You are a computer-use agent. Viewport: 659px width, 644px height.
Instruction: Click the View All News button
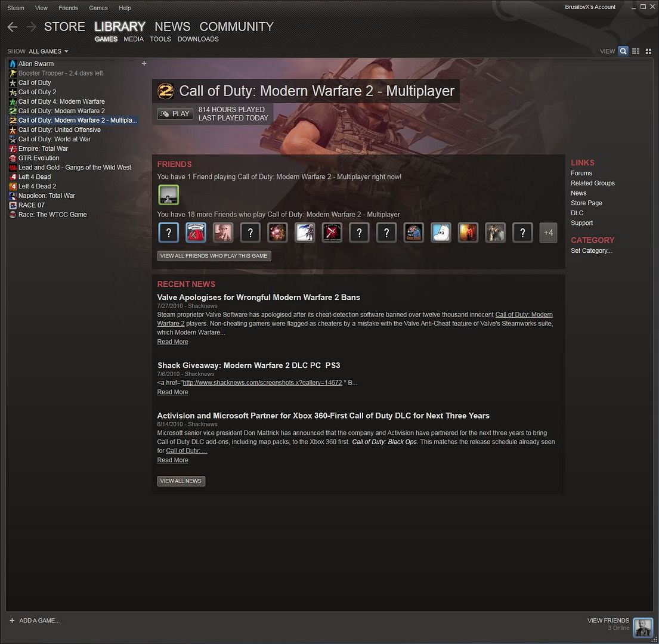click(x=181, y=481)
